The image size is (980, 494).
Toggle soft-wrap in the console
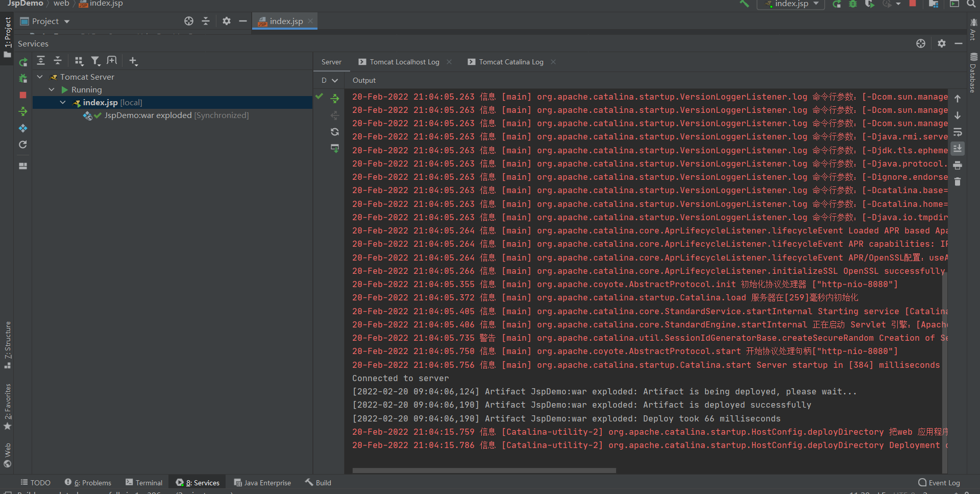click(x=958, y=132)
